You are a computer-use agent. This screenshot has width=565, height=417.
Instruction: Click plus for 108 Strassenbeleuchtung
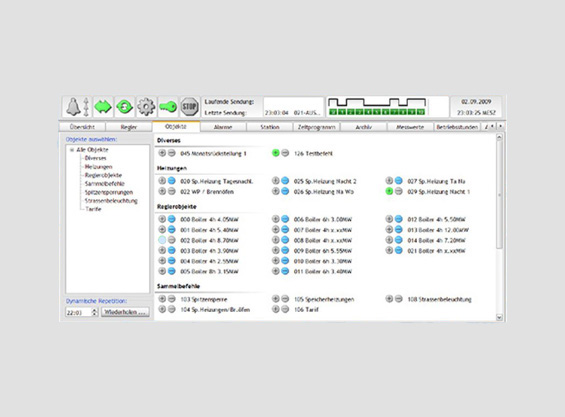coord(389,299)
